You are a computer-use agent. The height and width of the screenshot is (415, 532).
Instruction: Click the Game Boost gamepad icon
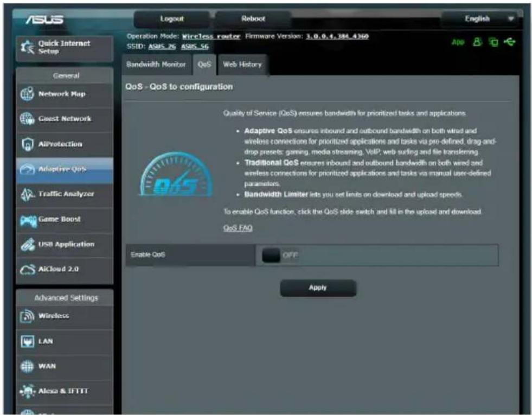pyautogui.click(x=28, y=221)
